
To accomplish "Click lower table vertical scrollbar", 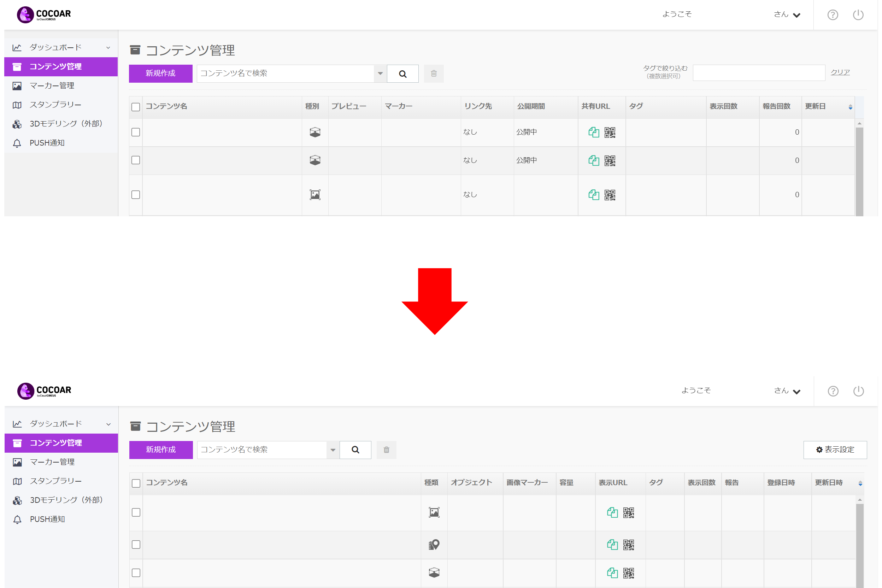I will (860, 546).
